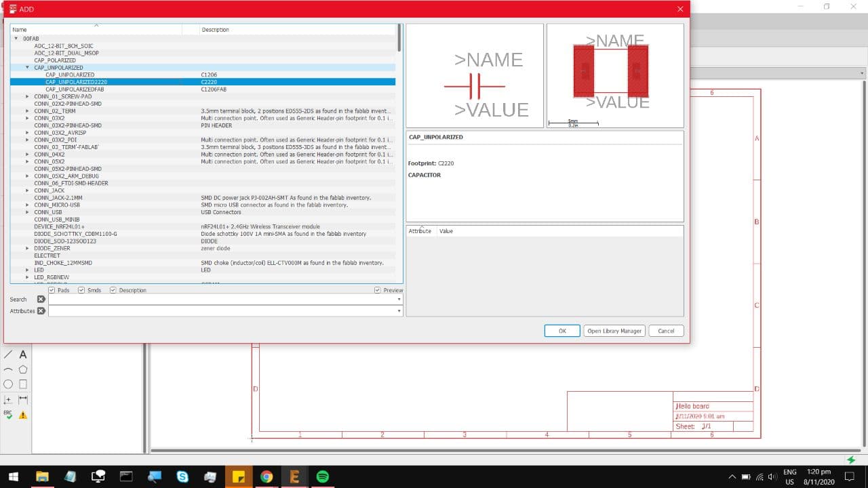Expand the DIODE_ZENER entry
868x488 pixels.
pyautogui.click(x=27, y=248)
